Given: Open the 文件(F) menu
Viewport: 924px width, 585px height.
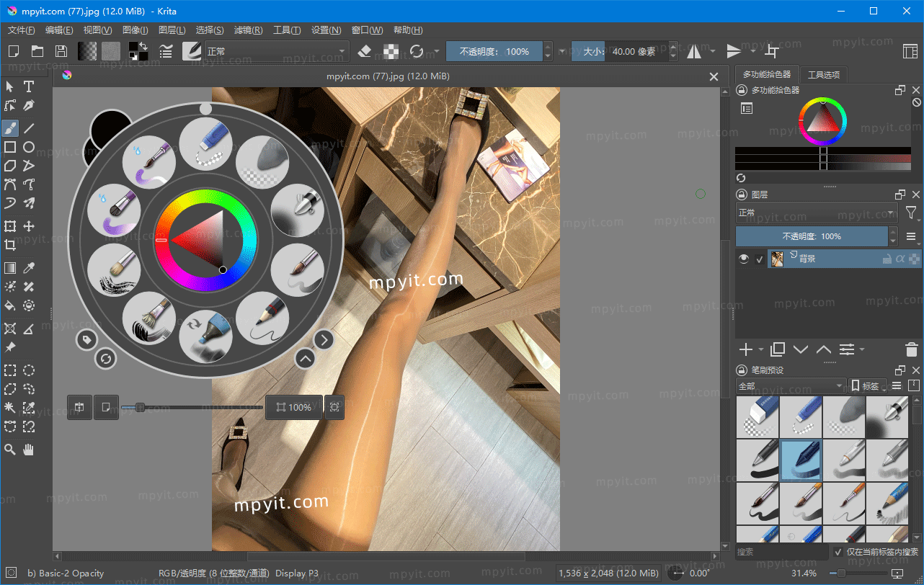Looking at the screenshot, I should pos(22,30).
